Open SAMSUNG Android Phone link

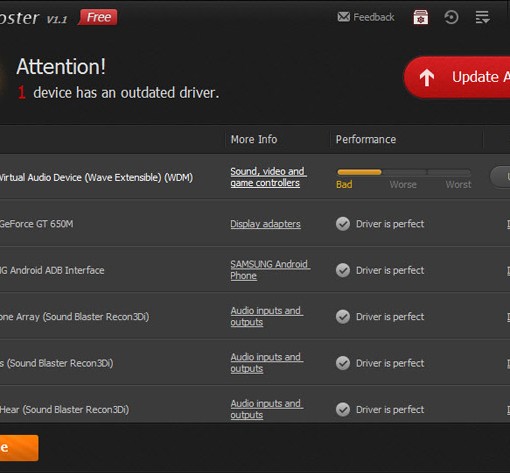click(270, 270)
